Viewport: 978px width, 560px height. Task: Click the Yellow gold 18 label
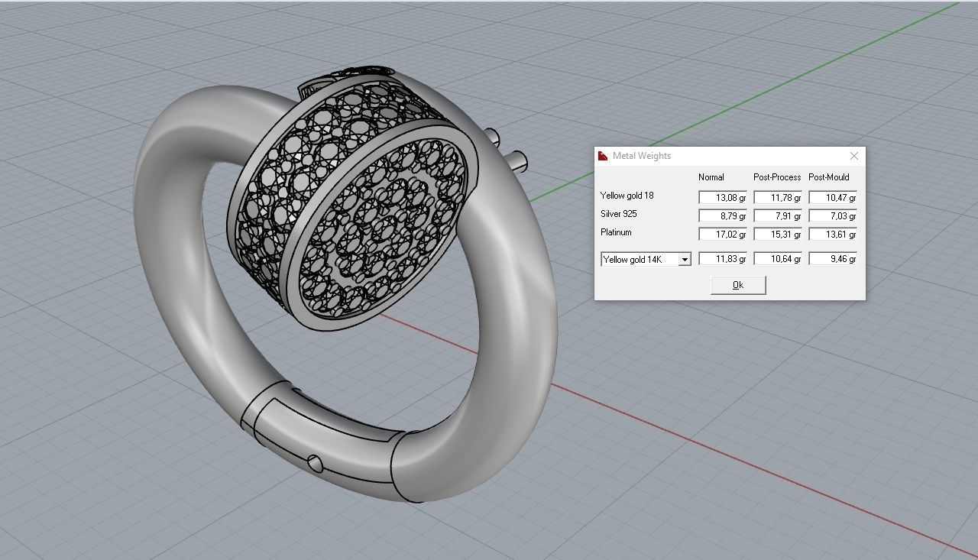[x=627, y=196]
